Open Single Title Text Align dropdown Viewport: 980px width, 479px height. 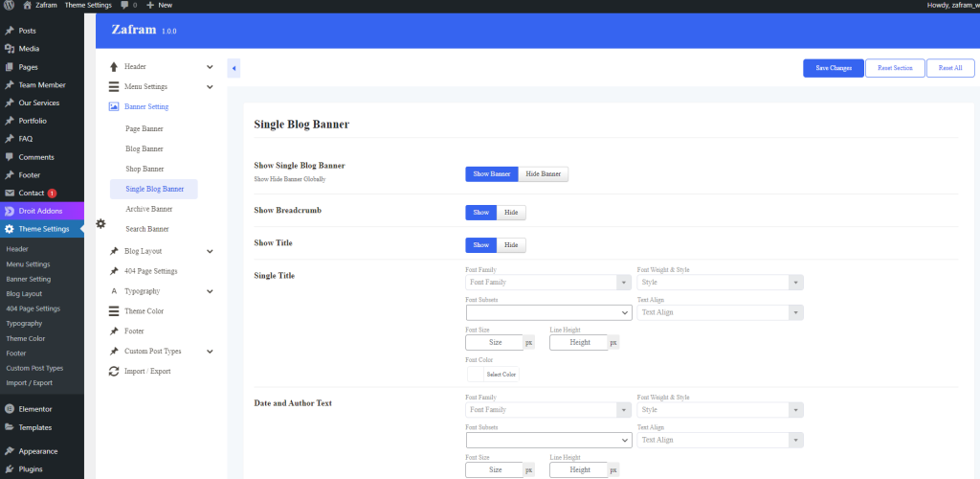[x=720, y=312]
